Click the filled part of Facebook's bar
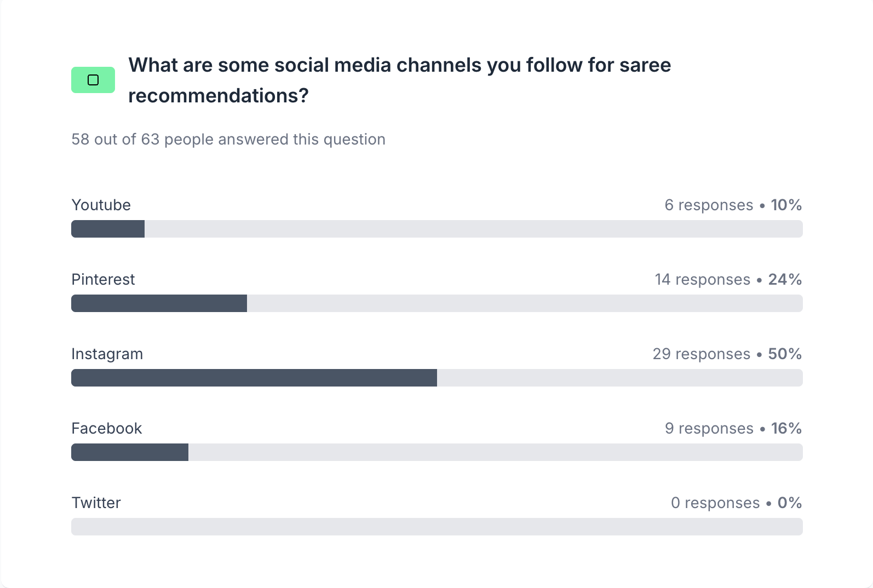This screenshot has height=588, width=873. (x=130, y=452)
